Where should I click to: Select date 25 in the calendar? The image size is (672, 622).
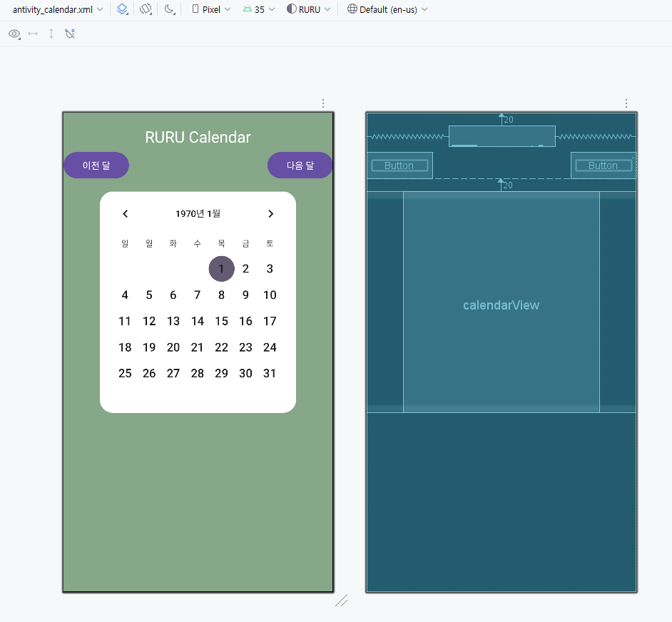tap(125, 373)
